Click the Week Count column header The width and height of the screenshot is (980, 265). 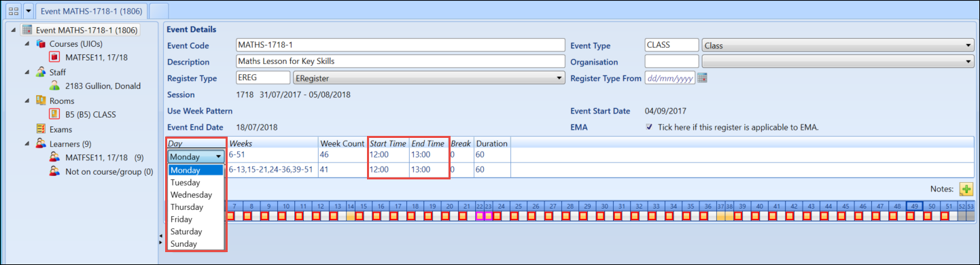pyautogui.click(x=342, y=143)
